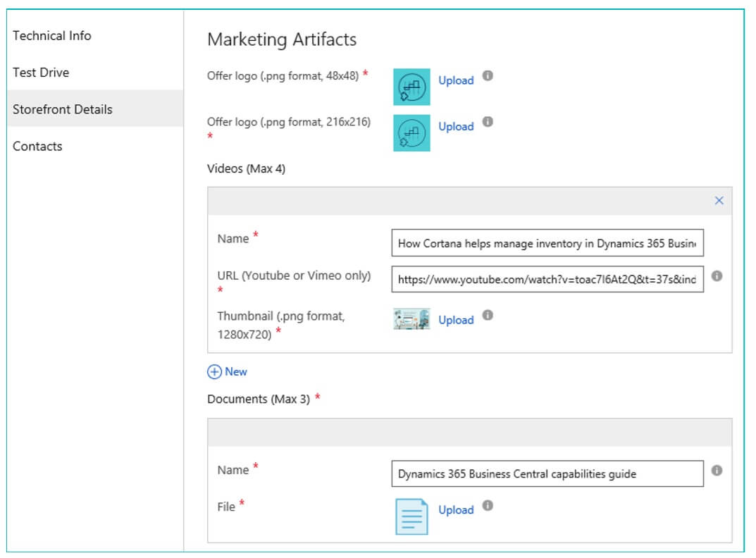Click the Thumbnail (.png format, 1280x720) label
The image size is (756, 558).
click(281, 325)
